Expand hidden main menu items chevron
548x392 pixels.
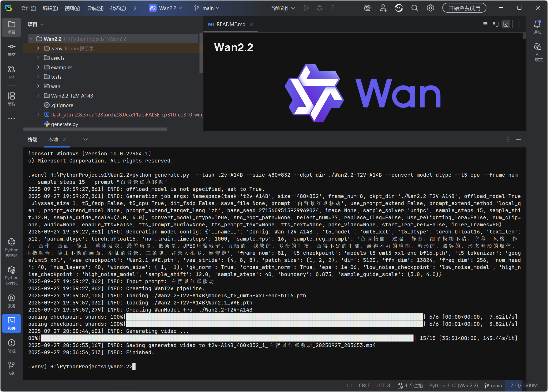(135, 8)
